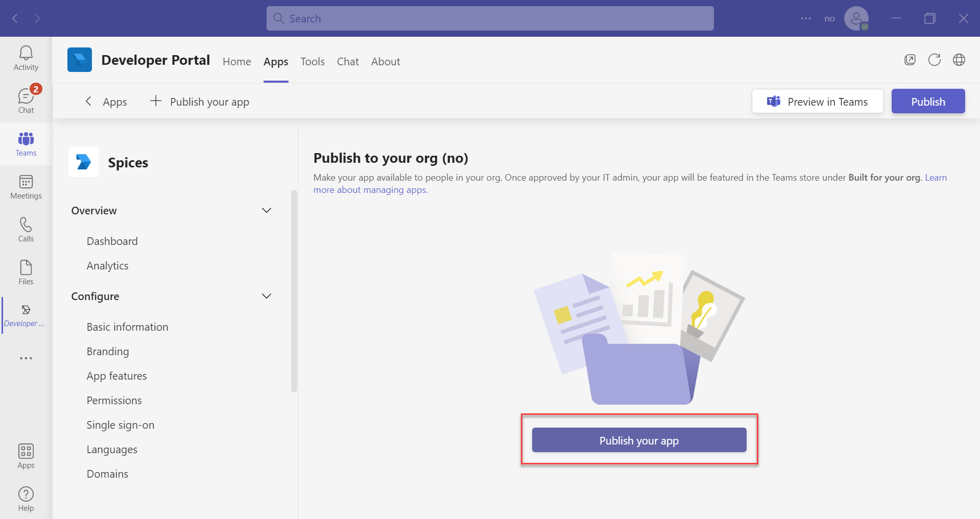Screen dimensions: 980x519
Task: Open settings and more ellipsis in title bar
Action: (x=806, y=18)
